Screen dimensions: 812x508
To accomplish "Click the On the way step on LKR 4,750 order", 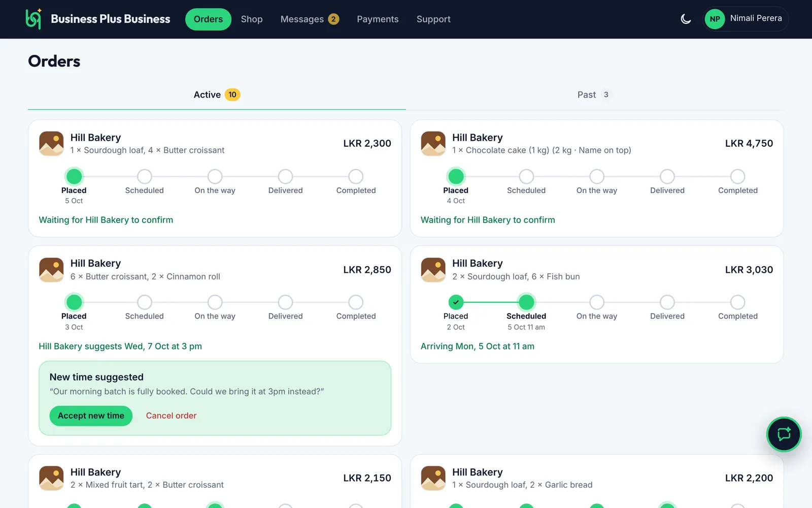I will tap(597, 176).
